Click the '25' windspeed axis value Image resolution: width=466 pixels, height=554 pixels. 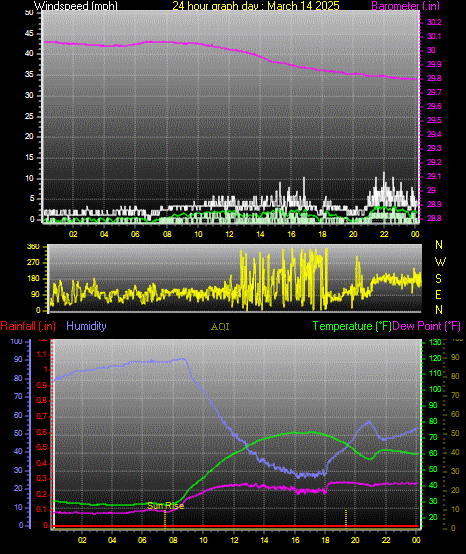coord(29,116)
